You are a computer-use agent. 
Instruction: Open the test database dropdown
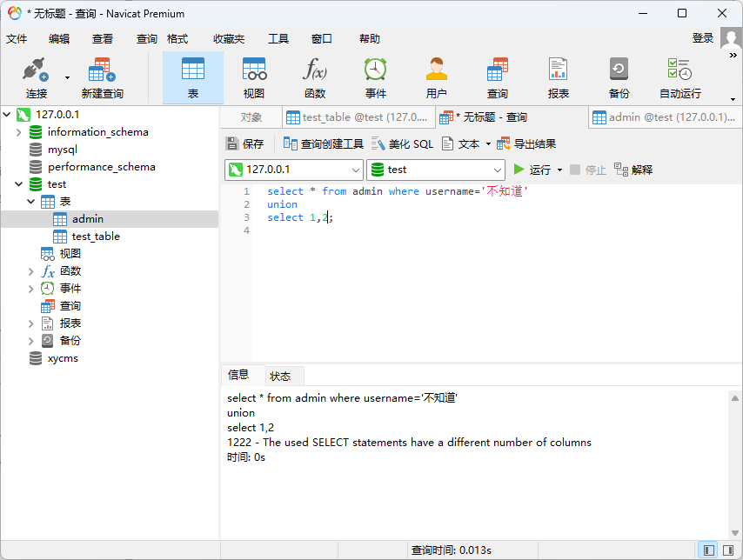tap(436, 170)
